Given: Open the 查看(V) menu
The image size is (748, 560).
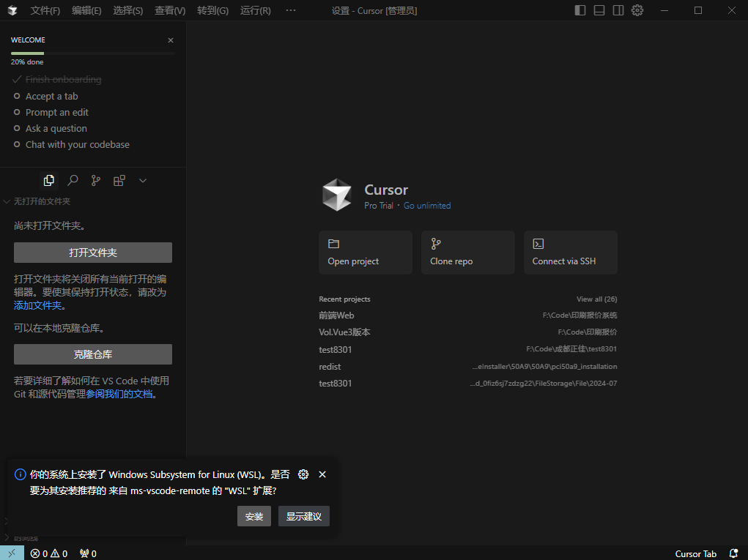Looking at the screenshot, I should point(170,10).
